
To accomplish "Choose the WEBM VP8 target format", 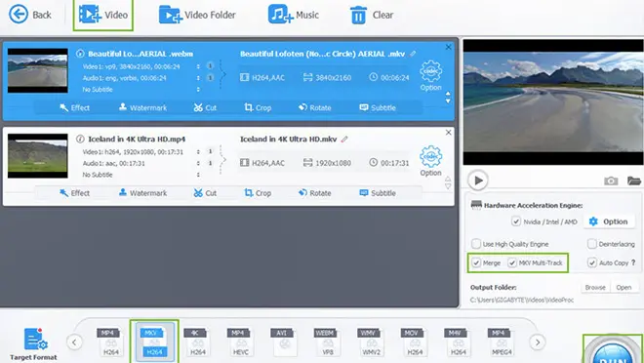I will point(327,342).
